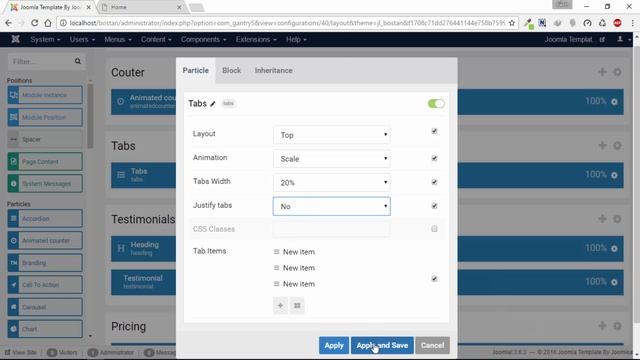Click the Joomla logo icon in admin bar
The height and width of the screenshot is (360, 640).
(x=16, y=39)
